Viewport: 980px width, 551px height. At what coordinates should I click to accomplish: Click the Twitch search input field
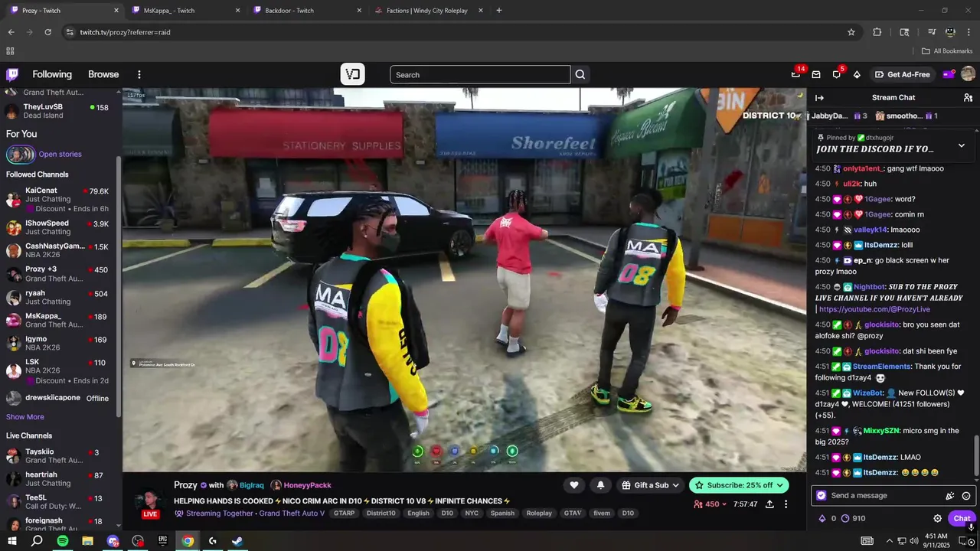coord(480,74)
